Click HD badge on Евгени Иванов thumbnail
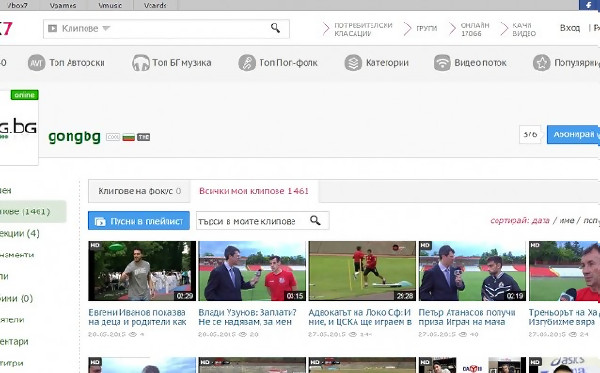600x373 pixels. (x=95, y=246)
